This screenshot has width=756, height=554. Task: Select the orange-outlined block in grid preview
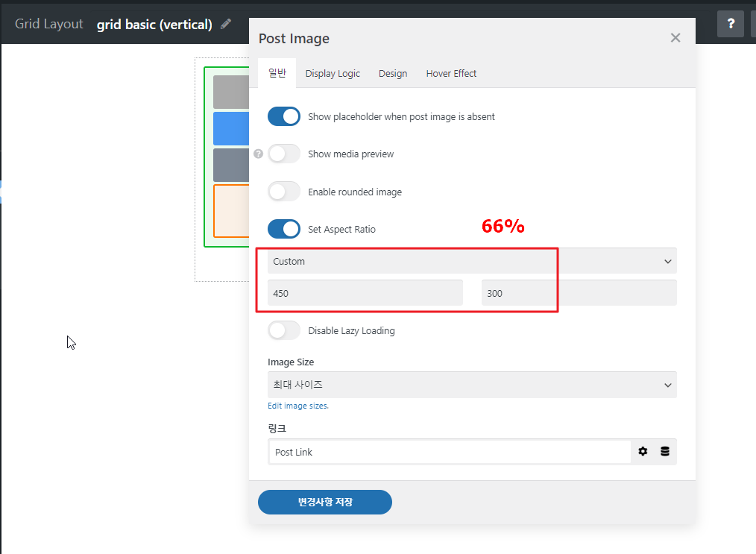click(231, 211)
